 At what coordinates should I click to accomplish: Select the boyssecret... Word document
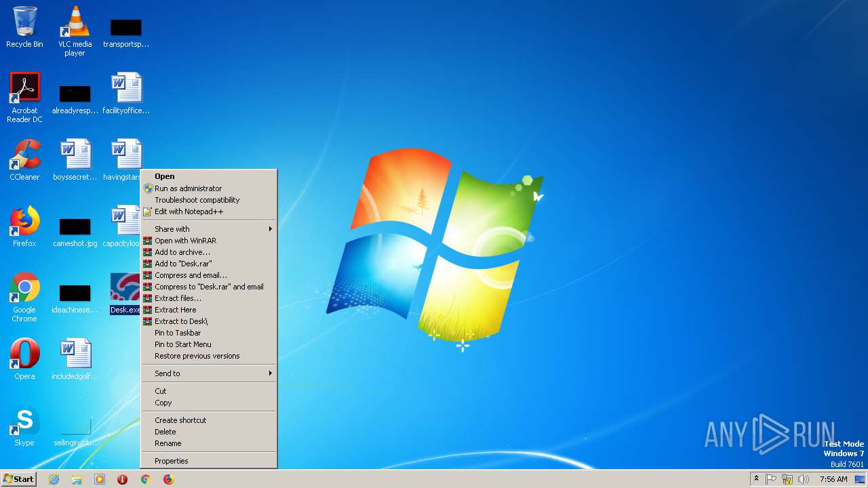pos(75,160)
